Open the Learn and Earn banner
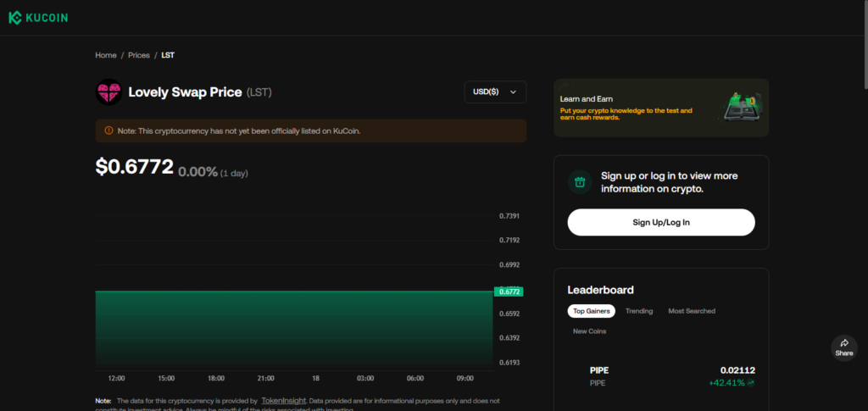 (661, 108)
